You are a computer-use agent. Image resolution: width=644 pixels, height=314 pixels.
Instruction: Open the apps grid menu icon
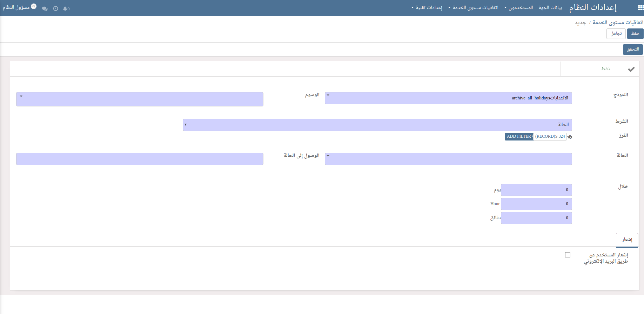640,8
